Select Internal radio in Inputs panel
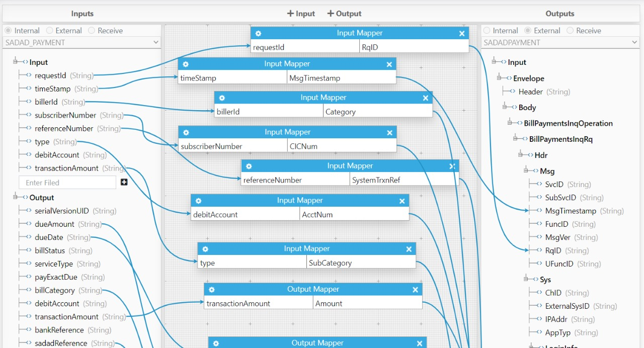 (x=9, y=31)
